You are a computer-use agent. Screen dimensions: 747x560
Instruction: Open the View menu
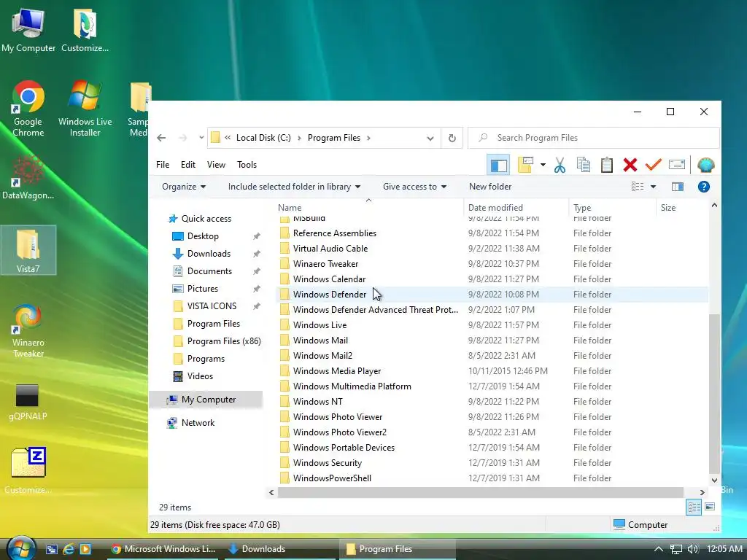pos(216,165)
